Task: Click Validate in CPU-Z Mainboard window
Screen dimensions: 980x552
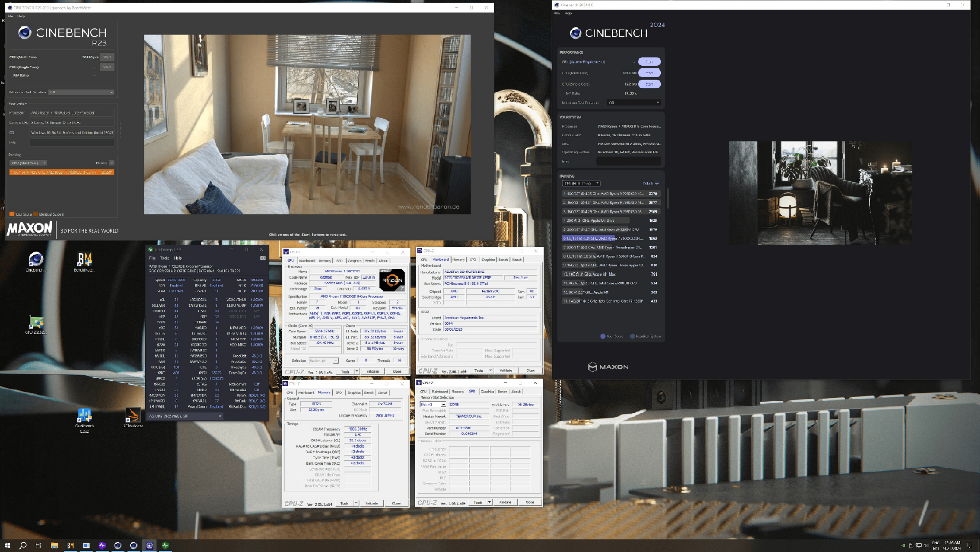Action: (x=506, y=370)
